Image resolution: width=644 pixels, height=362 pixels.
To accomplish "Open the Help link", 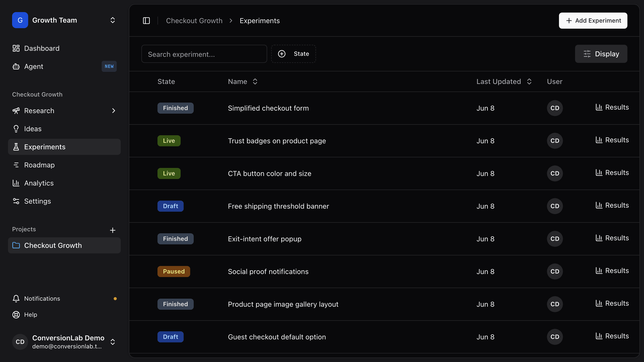I will point(64,315).
